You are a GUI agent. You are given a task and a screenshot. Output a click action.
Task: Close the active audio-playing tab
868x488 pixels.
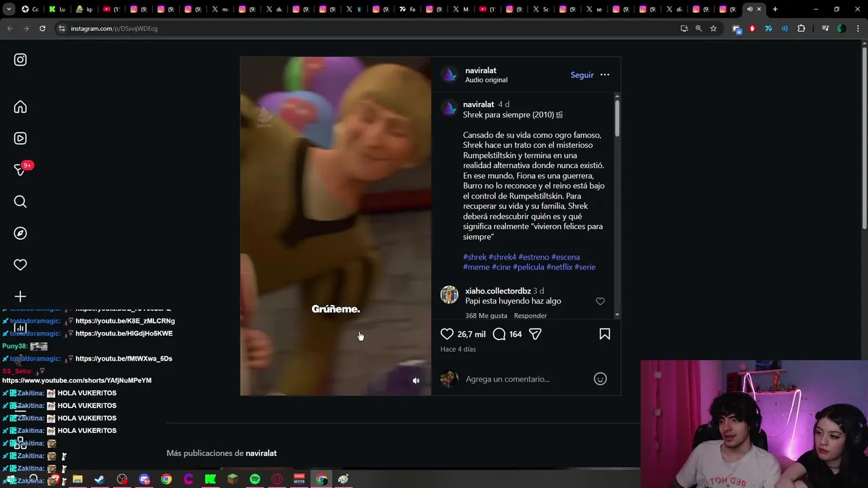point(759,9)
